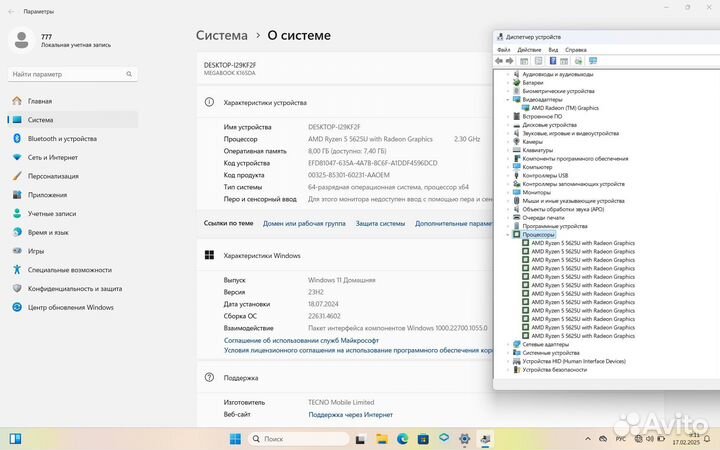Open Справка menu in Device Manager
The height and width of the screenshot is (450, 720).
(576, 50)
